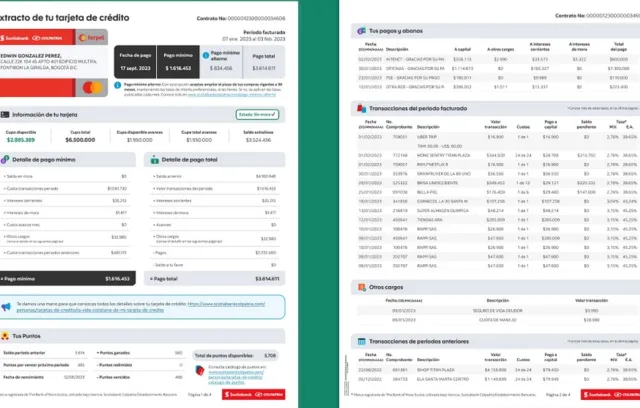Open the catálogo de puntos link
This screenshot has width=640, height=408.
236,377
